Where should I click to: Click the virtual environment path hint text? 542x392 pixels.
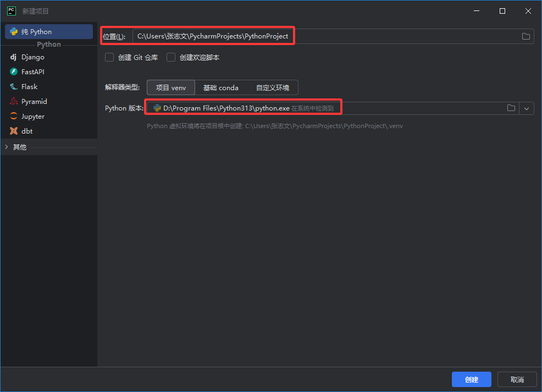275,126
